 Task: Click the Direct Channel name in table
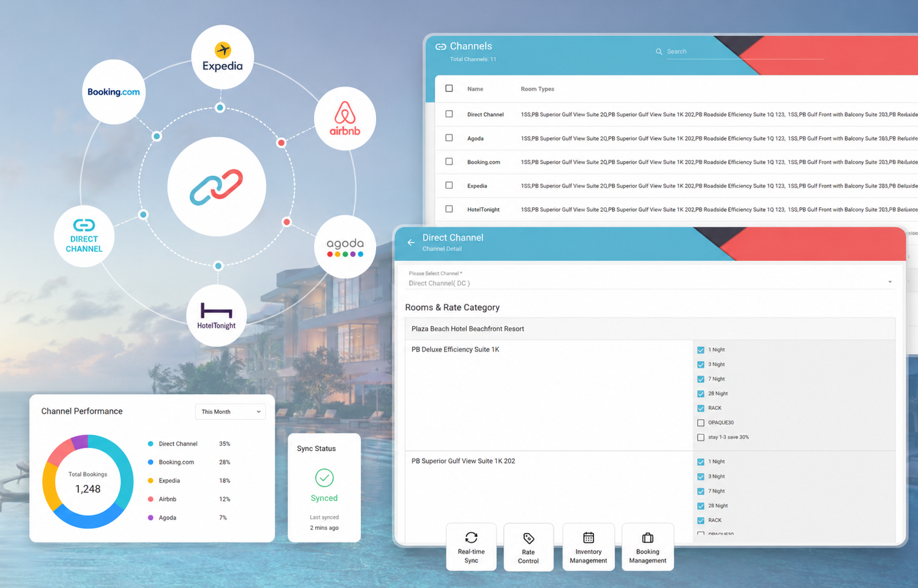[x=485, y=115]
